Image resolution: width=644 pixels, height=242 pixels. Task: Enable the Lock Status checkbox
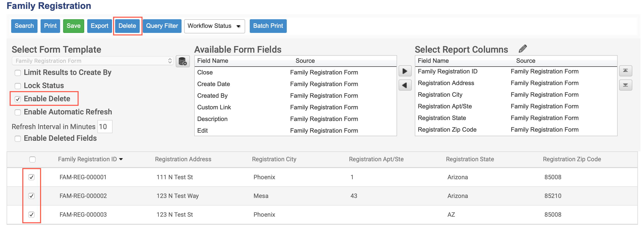click(18, 86)
